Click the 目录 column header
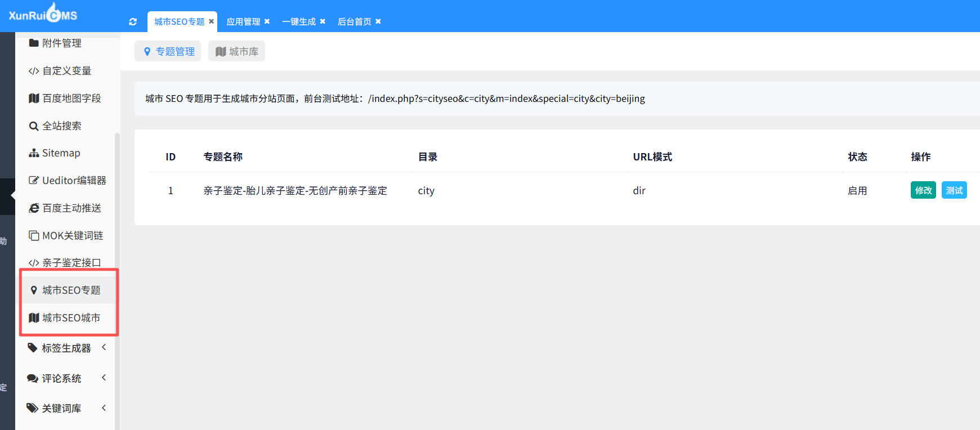This screenshot has height=430, width=980. [x=428, y=157]
